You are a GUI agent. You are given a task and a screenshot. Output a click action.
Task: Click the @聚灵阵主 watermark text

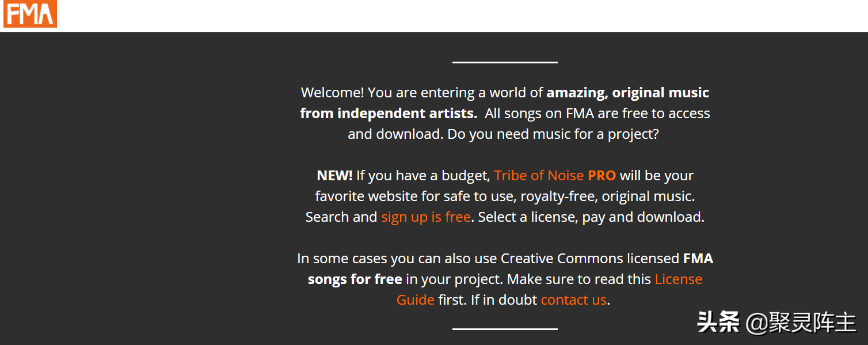coord(801,323)
